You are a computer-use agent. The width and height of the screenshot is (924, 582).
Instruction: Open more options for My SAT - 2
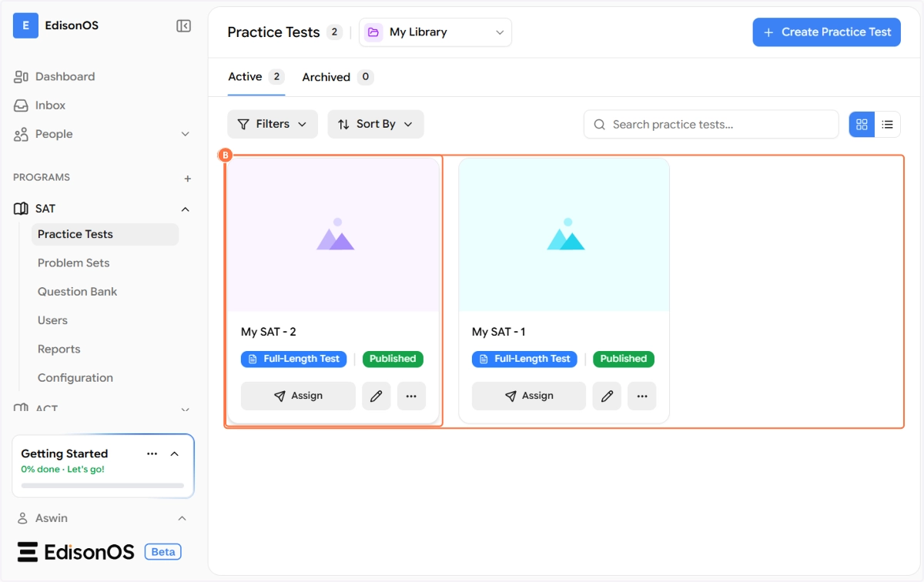[x=411, y=396]
